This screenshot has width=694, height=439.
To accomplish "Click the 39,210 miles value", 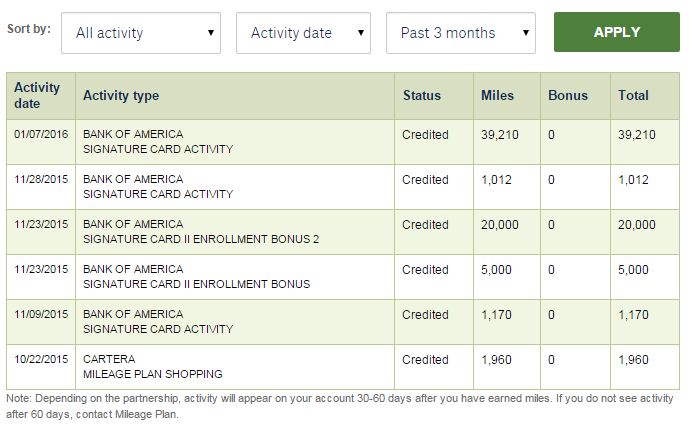I will pos(500,135).
